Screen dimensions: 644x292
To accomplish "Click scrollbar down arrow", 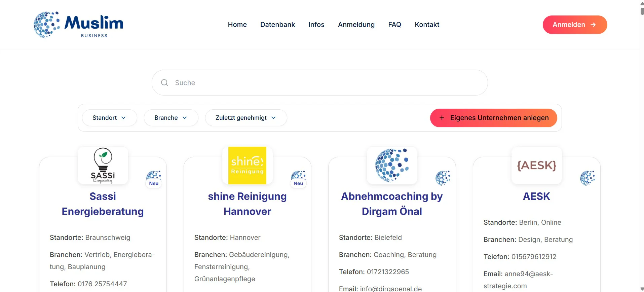I will pyautogui.click(x=642, y=289).
